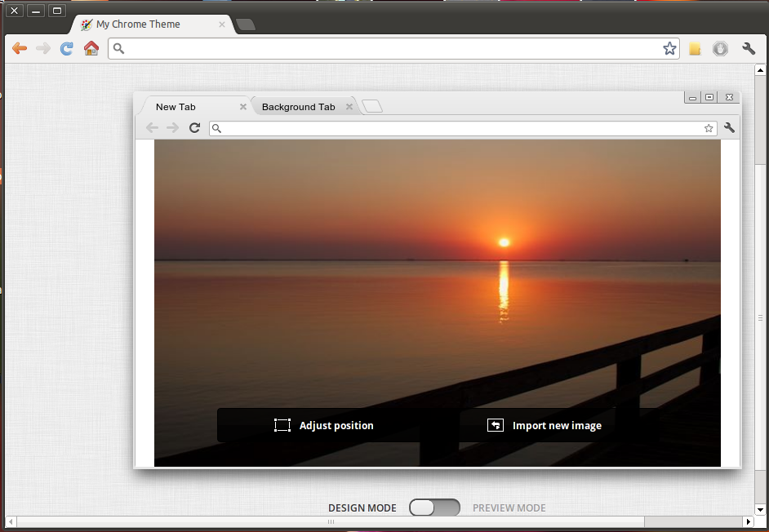This screenshot has width=769, height=532.
Task: Click the preview reload icon
Action: coord(195,128)
